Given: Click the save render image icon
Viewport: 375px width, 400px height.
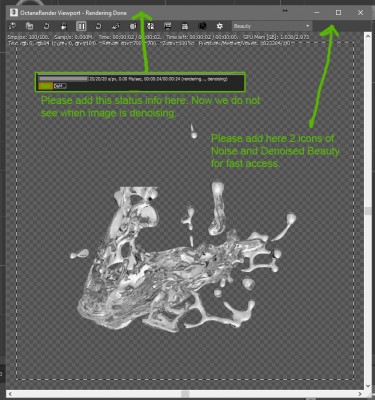Looking at the screenshot, I should pos(185,26).
